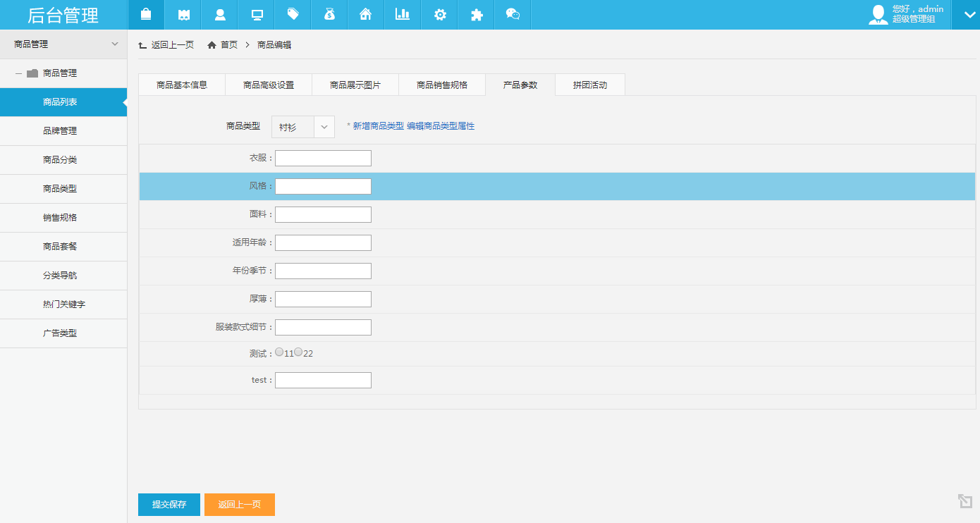Click the 商品编辑 breadcrumb text
980x523 pixels.
coord(274,45)
